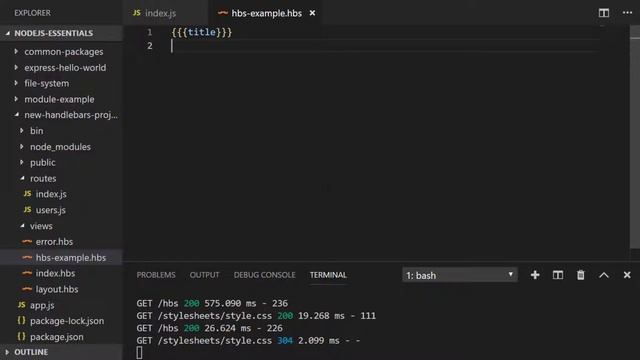Place cursor in {{{title}}} on line 1
Viewport: 640px width, 360px height.
click(202, 32)
